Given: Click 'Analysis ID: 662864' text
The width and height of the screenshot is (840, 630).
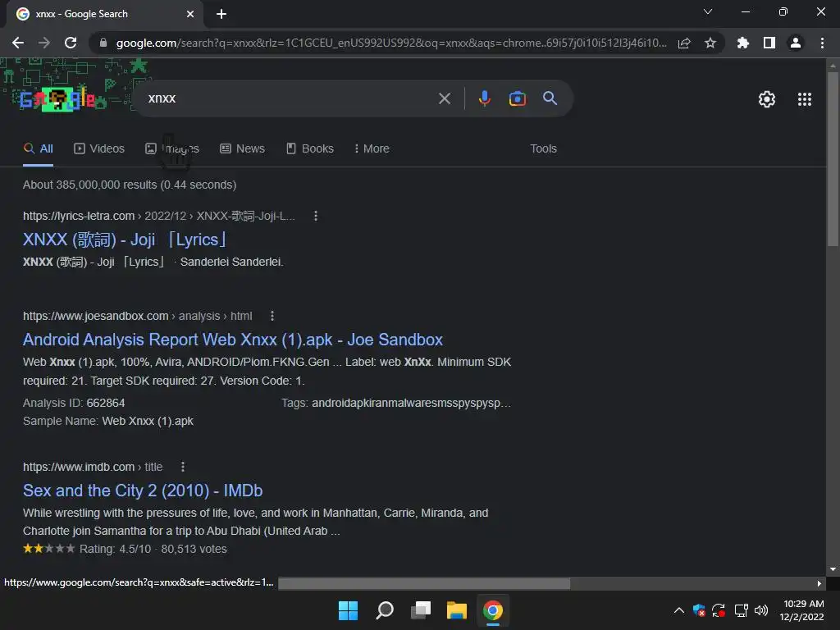Looking at the screenshot, I should pyautogui.click(x=74, y=403).
